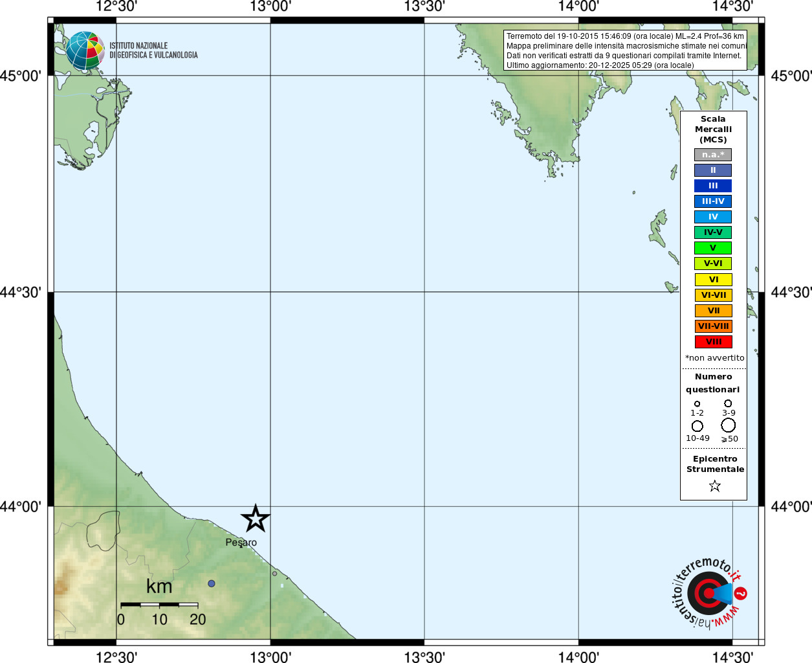
Task: Click the 'Numero questionari' legend heading
Action: tap(713, 383)
